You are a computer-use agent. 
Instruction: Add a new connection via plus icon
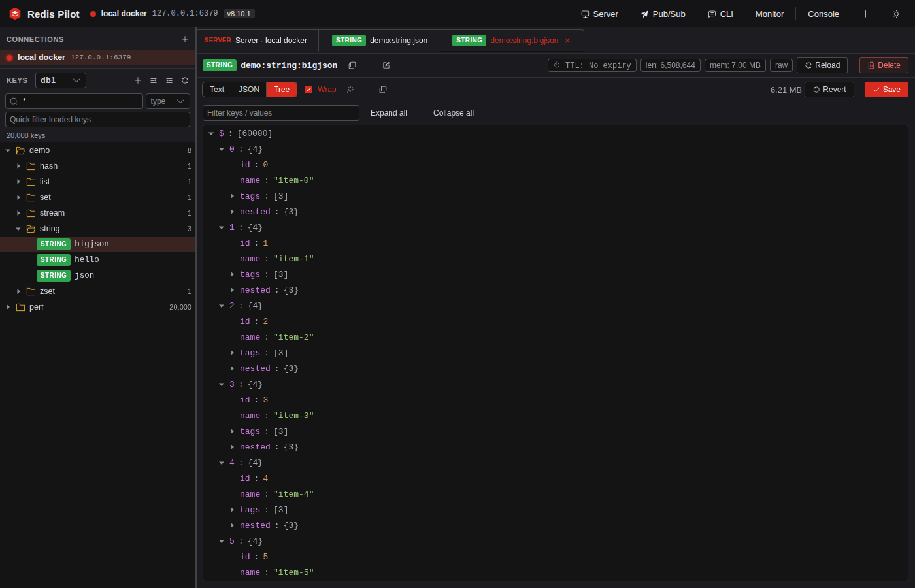point(185,39)
